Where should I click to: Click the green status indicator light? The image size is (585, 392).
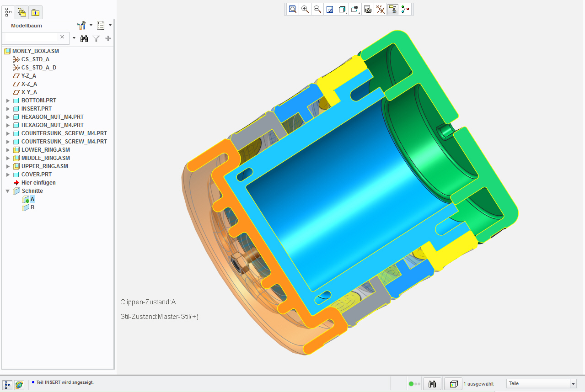[411, 384]
